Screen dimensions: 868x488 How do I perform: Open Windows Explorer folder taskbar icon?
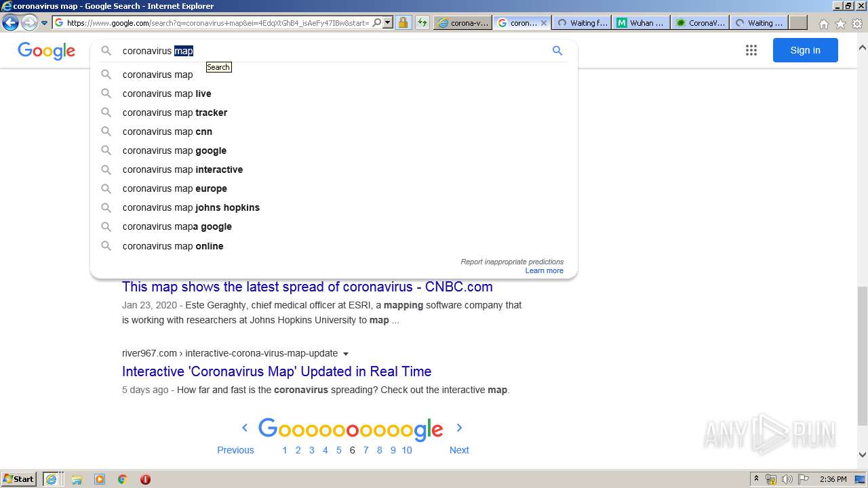coord(77,479)
